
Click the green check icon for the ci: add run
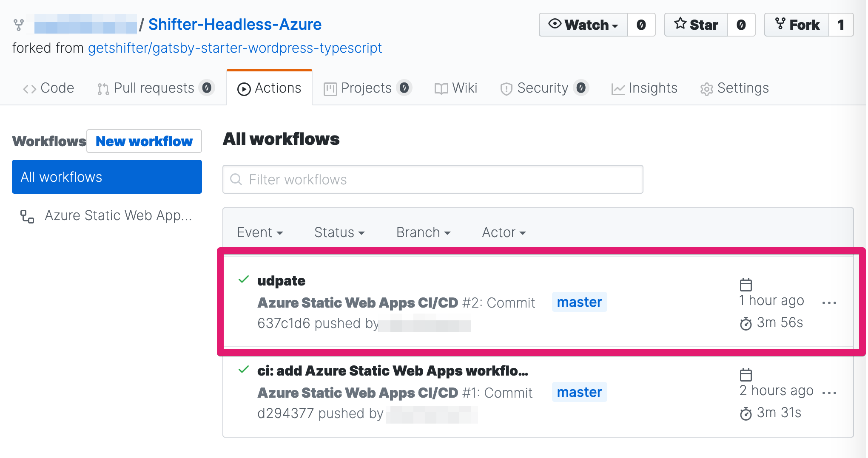tap(244, 369)
